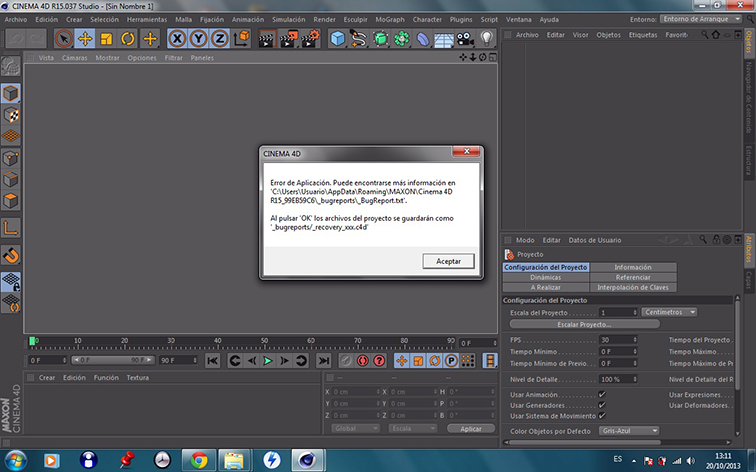Click the coordinate system icon
This screenshot has height=472, width=756.
(241, 39)
